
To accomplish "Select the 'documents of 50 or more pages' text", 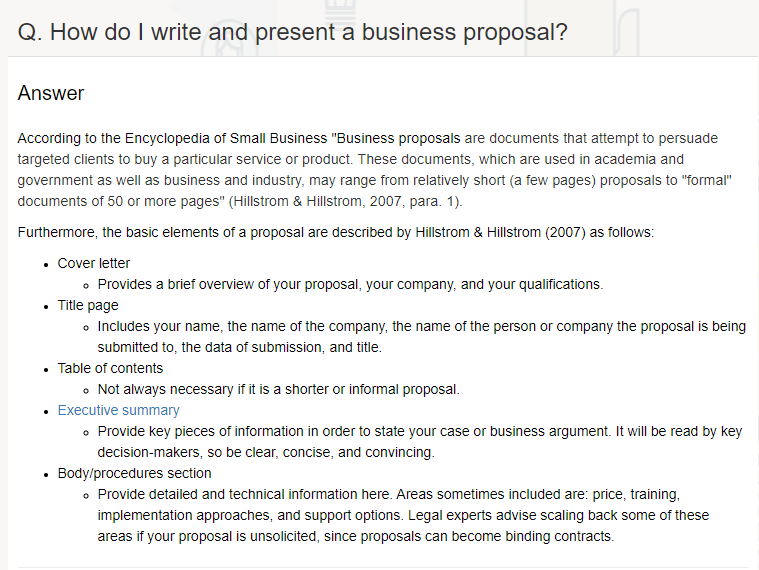I will tap(121, 201).
